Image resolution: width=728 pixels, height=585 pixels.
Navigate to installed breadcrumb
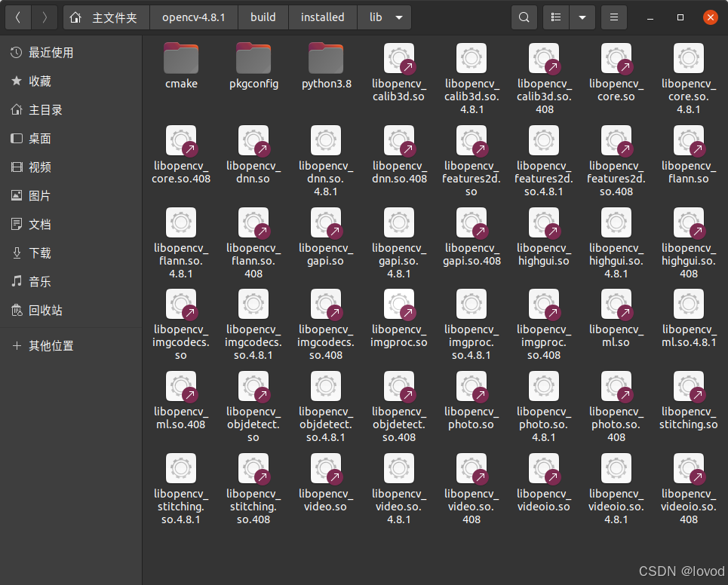[x=323, y=17]
